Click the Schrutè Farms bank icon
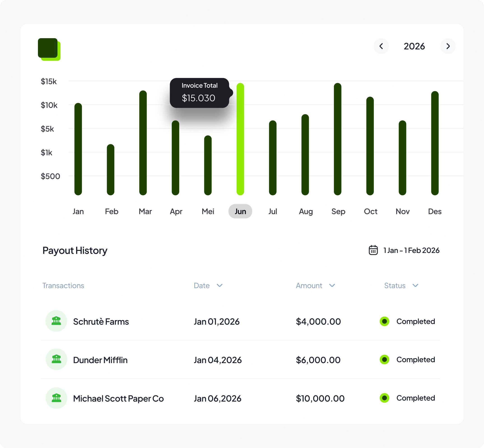The image size is (484, 448). (x=56, y=321)
